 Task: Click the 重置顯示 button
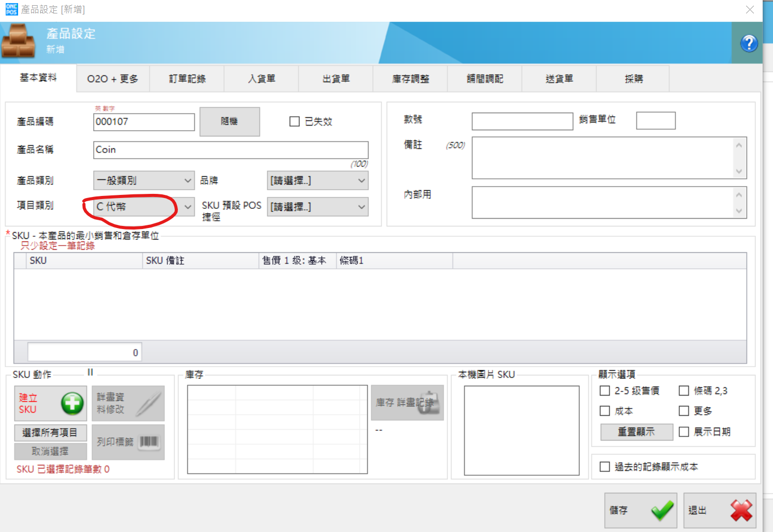636,432
